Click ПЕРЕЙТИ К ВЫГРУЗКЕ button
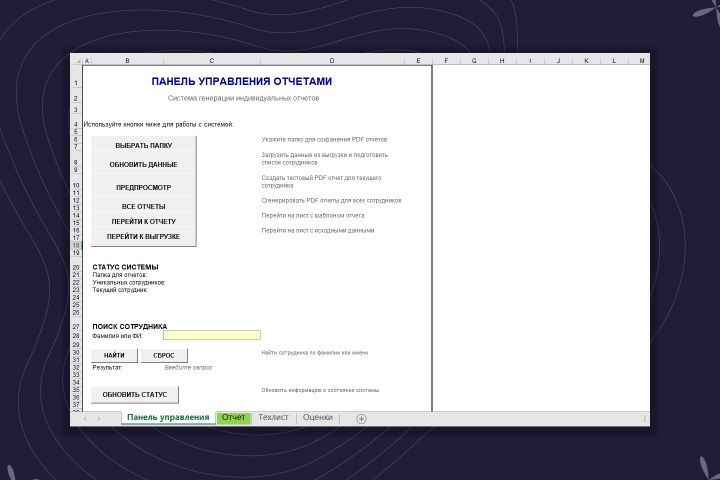Image resolution: width=720 pixels, height=480 pixels. click(144, 237)
